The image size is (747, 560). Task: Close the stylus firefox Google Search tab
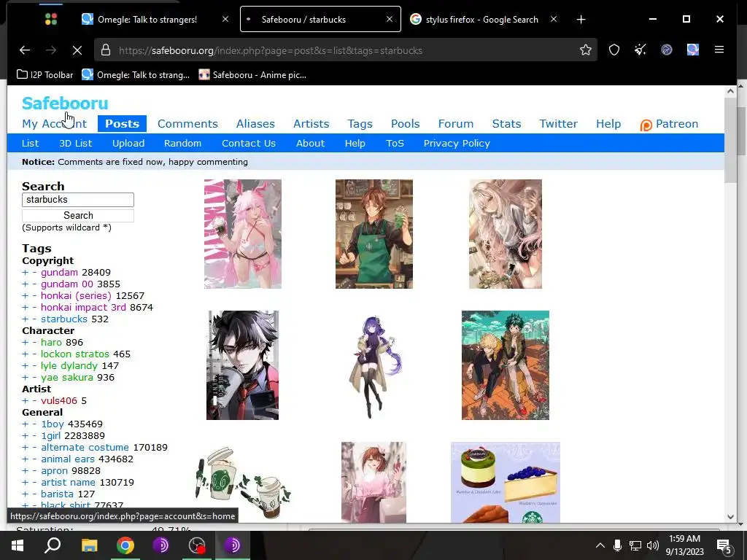point(553,19)
